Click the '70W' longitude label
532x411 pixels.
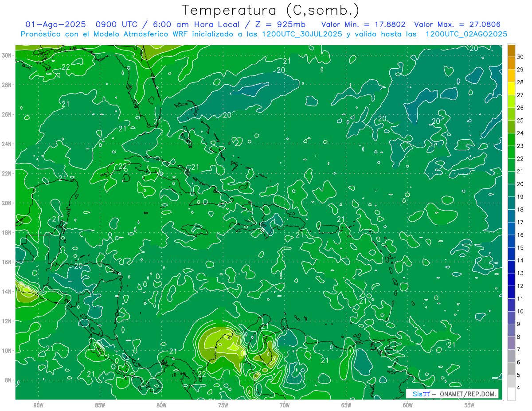285,405
